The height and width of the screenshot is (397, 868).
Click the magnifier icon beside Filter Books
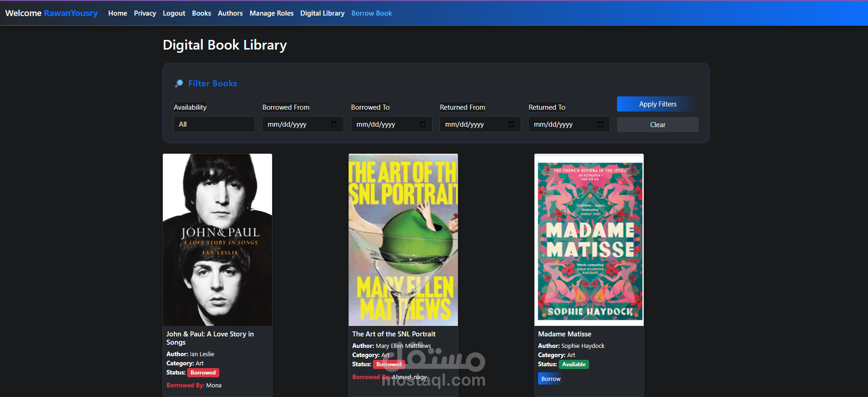coord(179,84)
